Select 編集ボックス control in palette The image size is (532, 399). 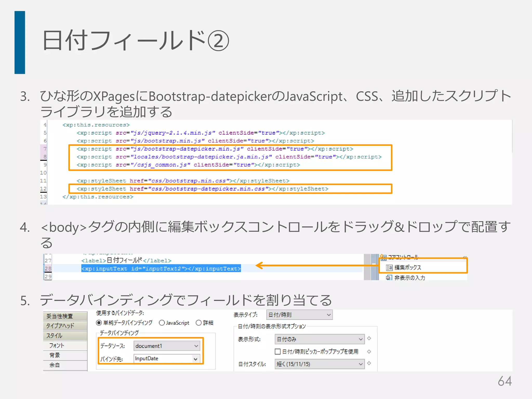407,268
